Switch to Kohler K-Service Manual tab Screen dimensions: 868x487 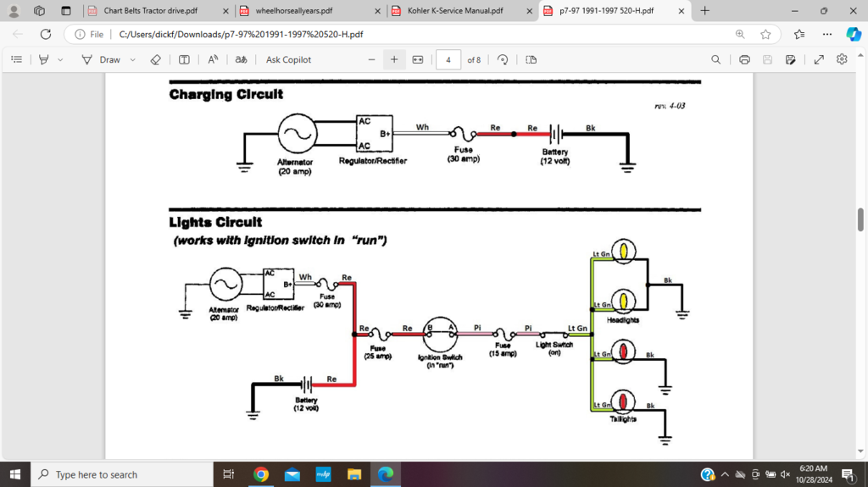pyautogui.click(x=454, y=11)
